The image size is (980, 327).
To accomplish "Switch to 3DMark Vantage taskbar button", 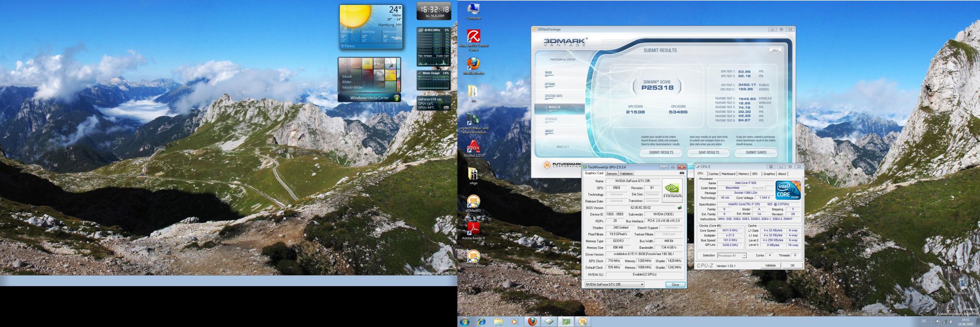I will tap(583, 322).
